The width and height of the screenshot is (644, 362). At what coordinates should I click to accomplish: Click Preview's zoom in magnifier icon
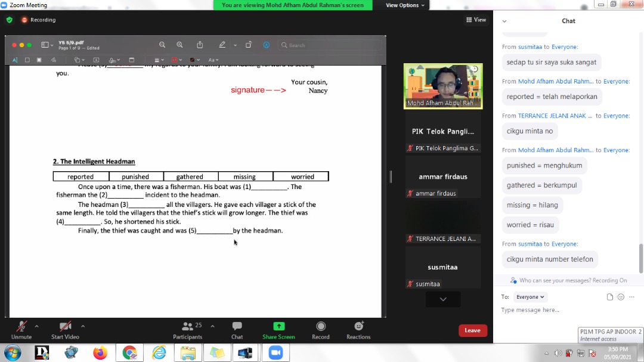pyautogui.click(x=180, y=45)
